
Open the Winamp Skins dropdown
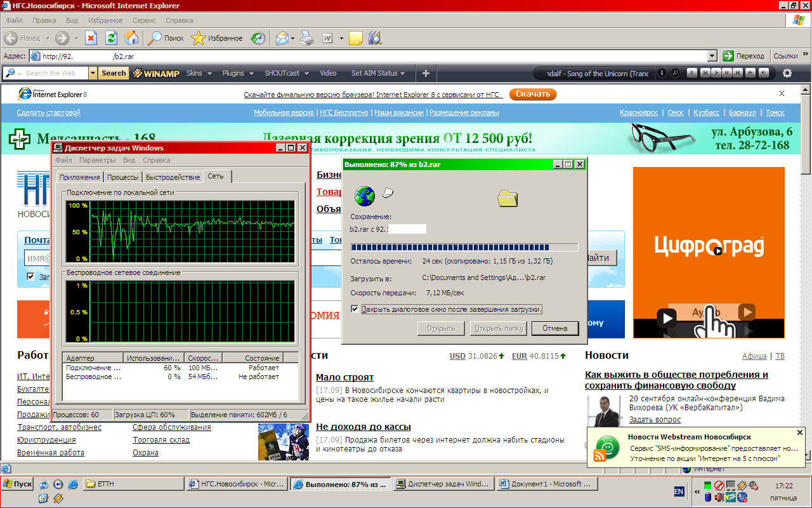[x=198, y=73]
